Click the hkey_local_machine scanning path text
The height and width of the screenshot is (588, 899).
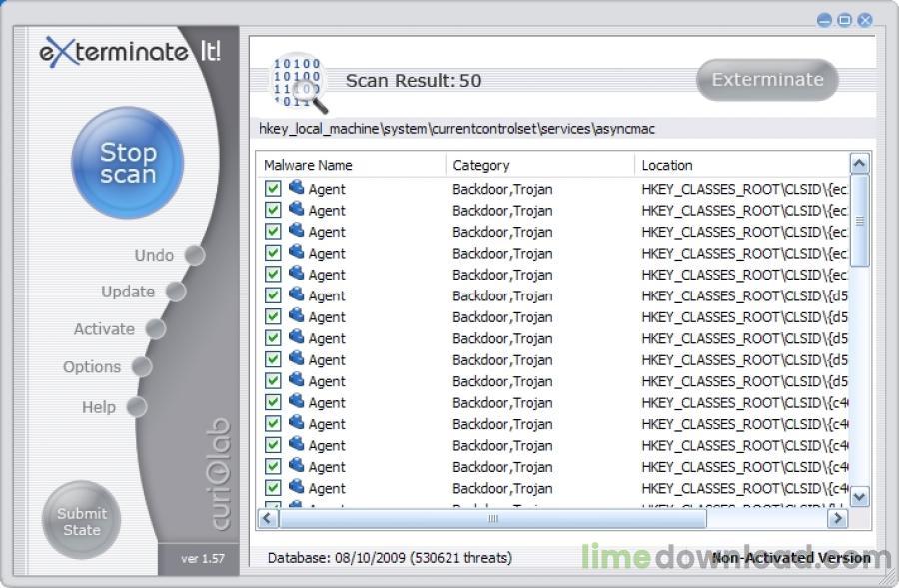point(456,129)
